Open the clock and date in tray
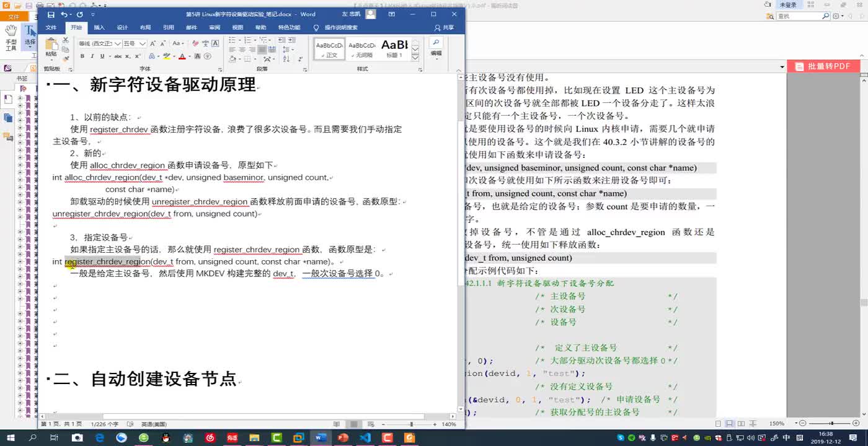Image resolution: width=868 pixels, height=446 pixels. tap(825, 437)
